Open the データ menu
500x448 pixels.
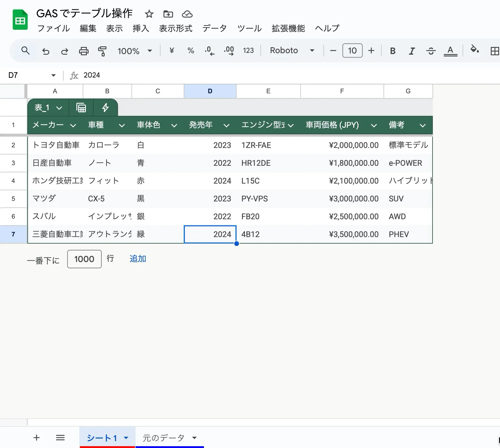pos(214,28)
